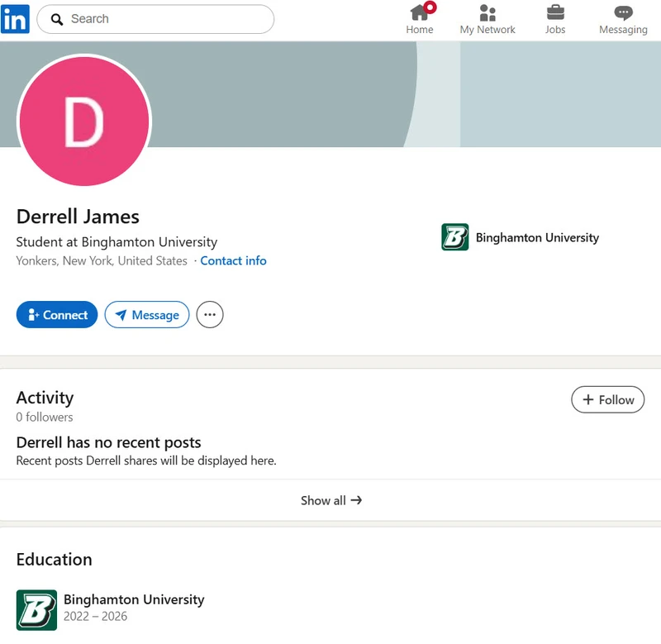The height and width of the screenshot is (644, 661).
Task: Open Binghamton University logo under Education
Action: click(36, 610)
